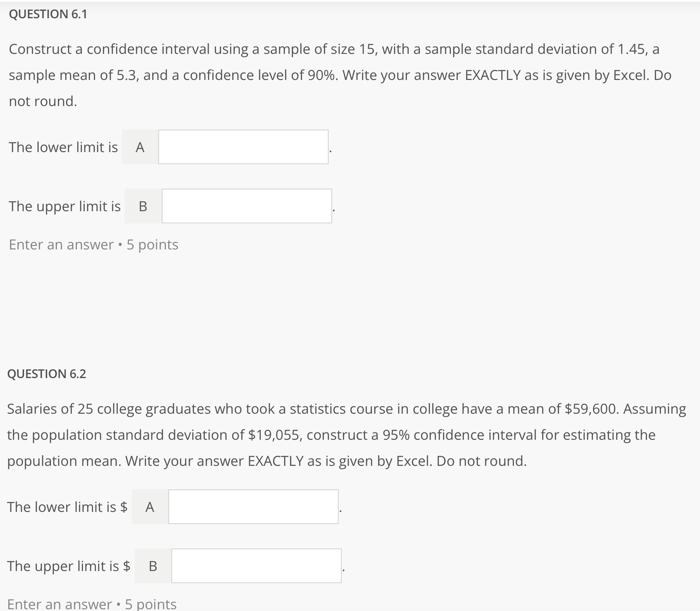Select the B label beside Question 6.2 upper limit
Image resolution: width=700 pixels, height=611 pixels.
click(153, 566)
